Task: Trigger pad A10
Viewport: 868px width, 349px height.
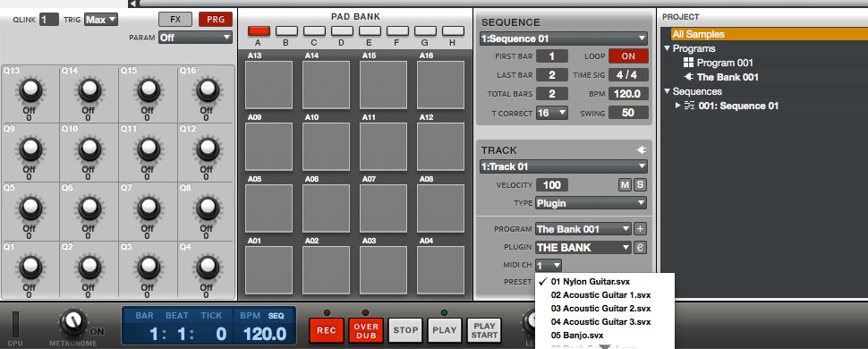Action: pyautogui.click(x=326, y=146)
